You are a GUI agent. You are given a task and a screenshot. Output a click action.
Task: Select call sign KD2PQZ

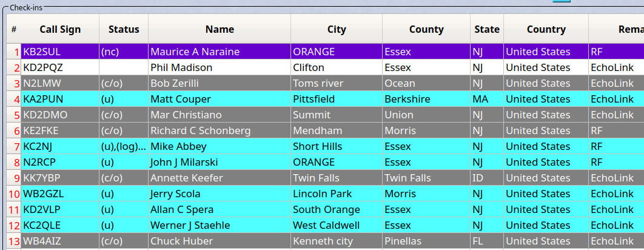(60, 67)
